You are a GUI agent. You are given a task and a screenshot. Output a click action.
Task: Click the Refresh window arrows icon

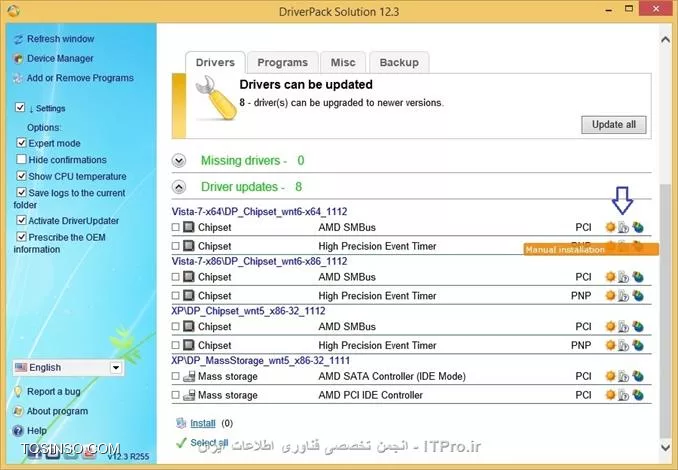18,39
